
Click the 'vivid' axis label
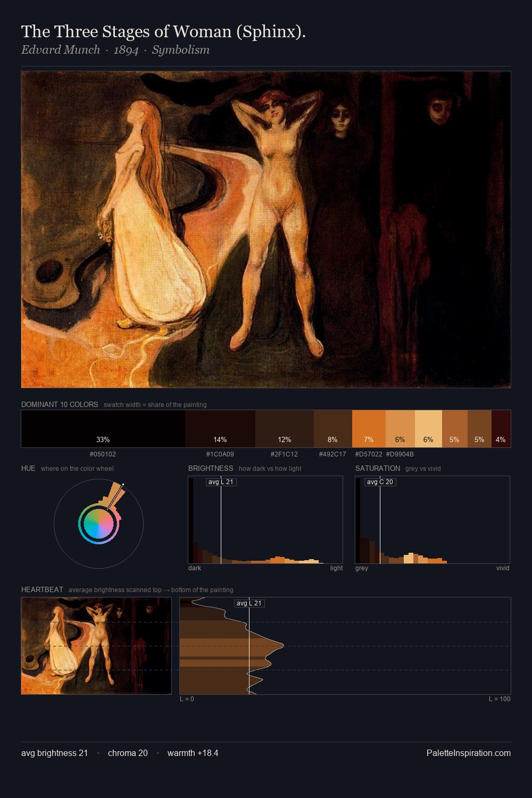503,568
